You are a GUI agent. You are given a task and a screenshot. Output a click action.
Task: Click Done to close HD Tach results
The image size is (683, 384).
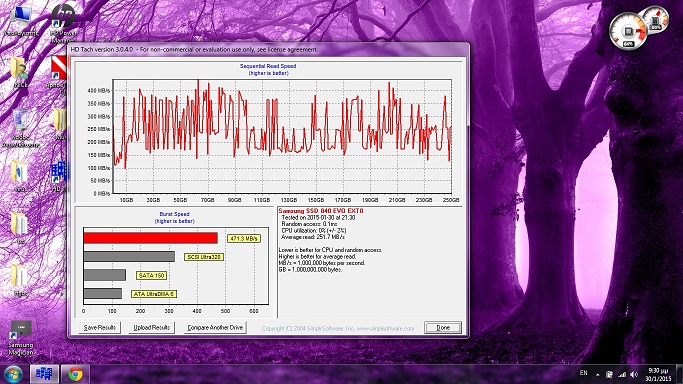point(443,327)
